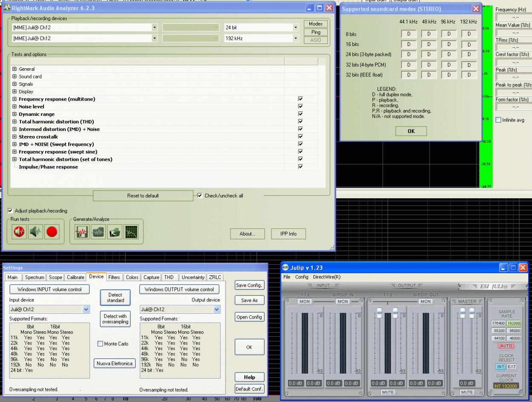Viewport: 532px width, 402px height.
Task: Switch to Uncertainty tab
Action: tap(193, 278)
